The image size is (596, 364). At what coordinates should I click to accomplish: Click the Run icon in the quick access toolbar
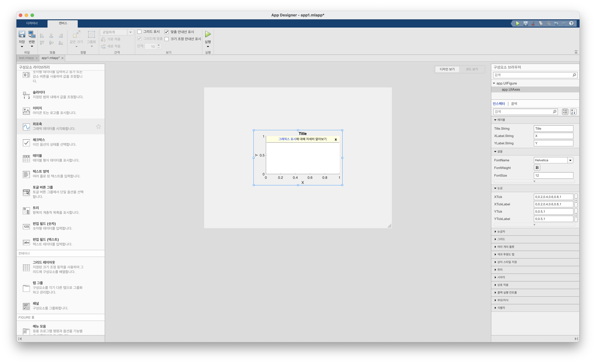pyautogui.click(x=518, y=23)
